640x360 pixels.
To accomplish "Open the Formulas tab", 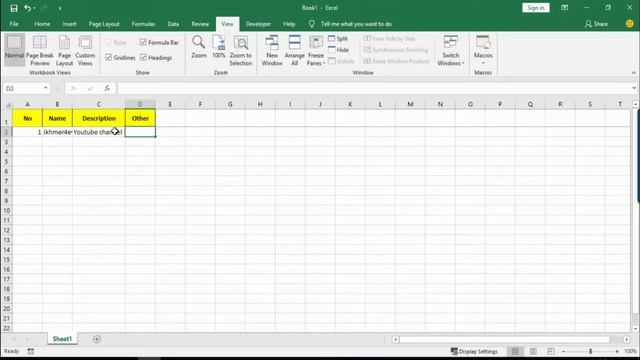I will [x=143, y=24].
